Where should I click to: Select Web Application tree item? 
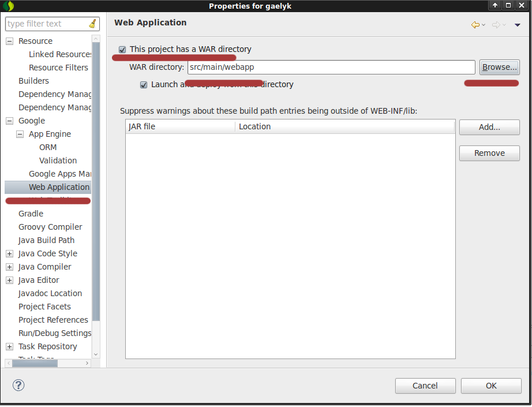tap(59, 187)
